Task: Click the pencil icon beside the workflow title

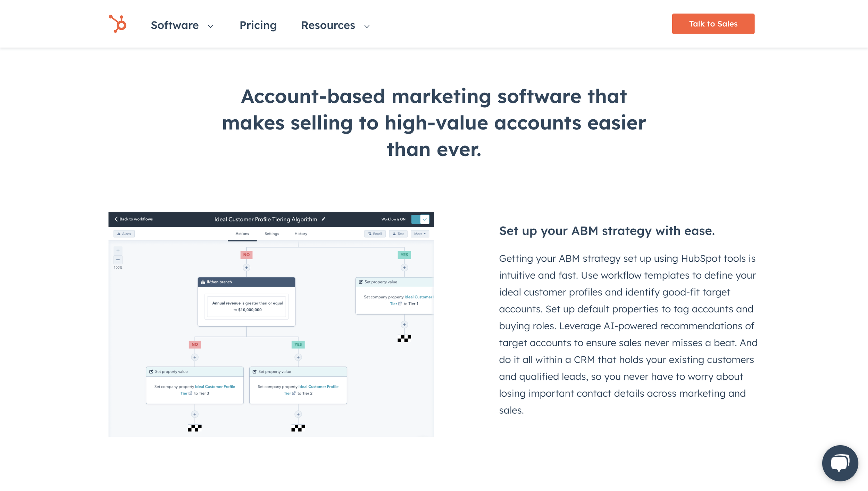Action: pyautogui.click(x=324, y=219)
